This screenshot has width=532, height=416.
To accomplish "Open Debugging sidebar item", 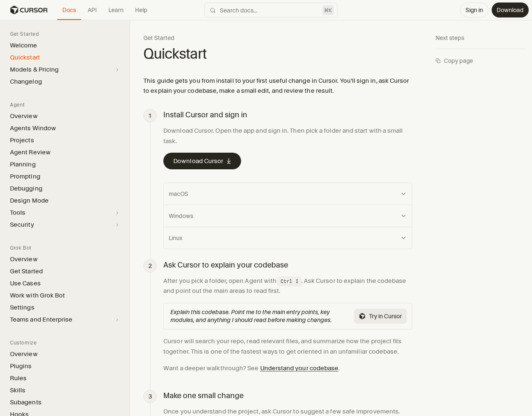I will [x=26, y=188].
